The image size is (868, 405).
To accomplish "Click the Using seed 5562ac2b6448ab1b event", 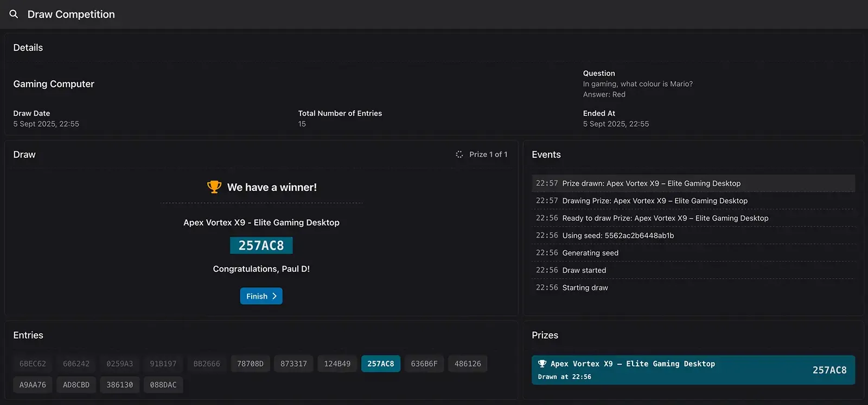I will 693,235.
